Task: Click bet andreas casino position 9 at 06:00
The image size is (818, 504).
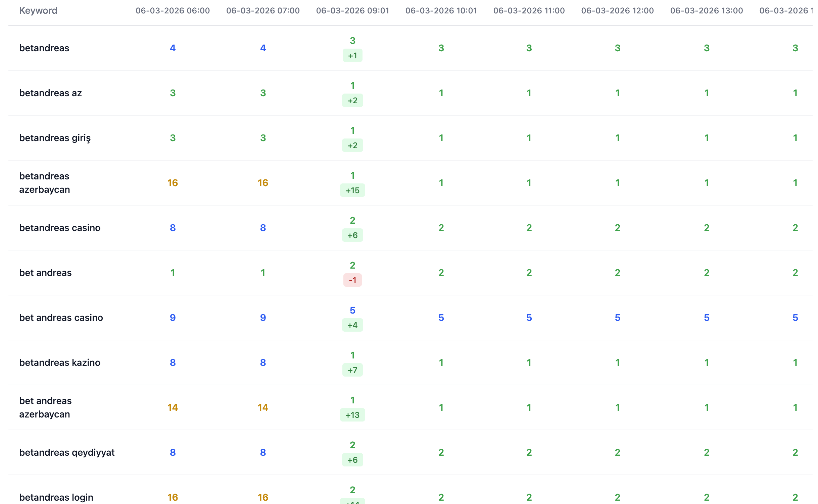Action: 173,318
